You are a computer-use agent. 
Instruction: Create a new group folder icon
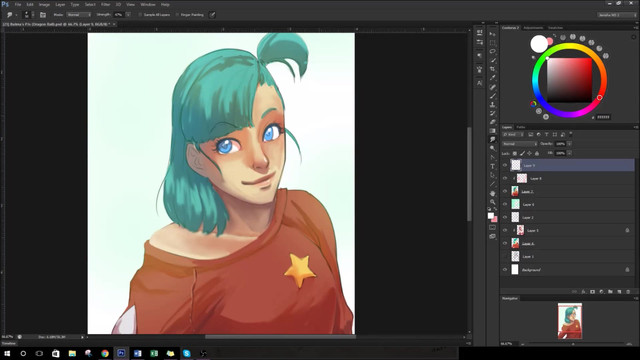pos(610,292)
